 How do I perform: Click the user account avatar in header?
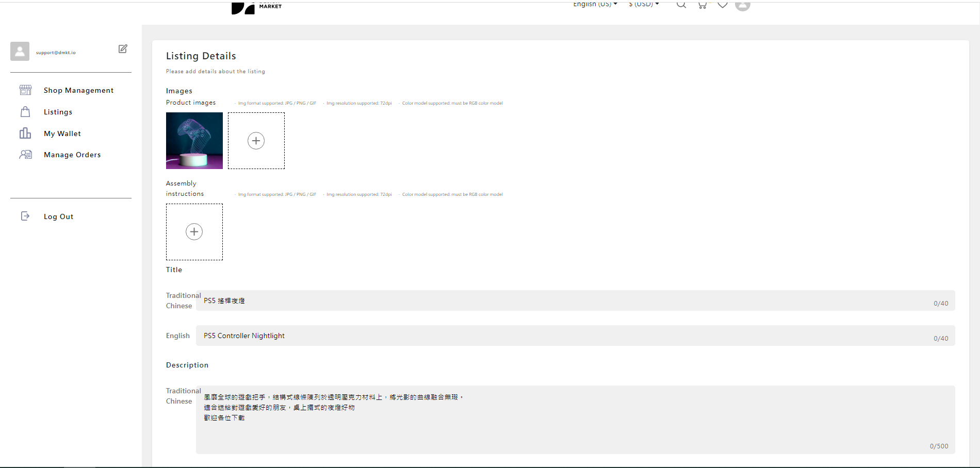742,5
